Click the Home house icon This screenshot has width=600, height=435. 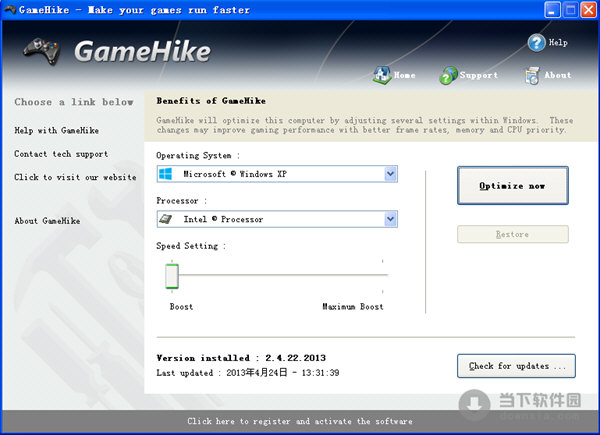click(x=382, y=75)
